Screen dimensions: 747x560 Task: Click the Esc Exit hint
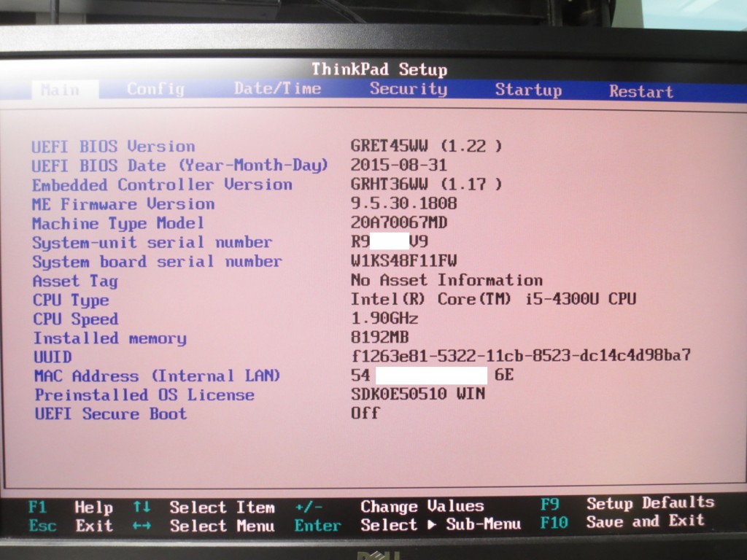(71, 526)
